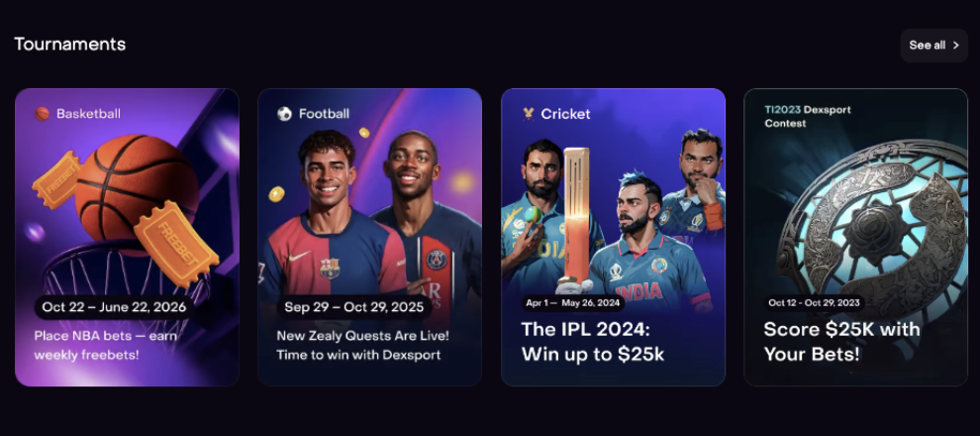Select the Cricket category label
980x436 pixels.
(565, 114)
